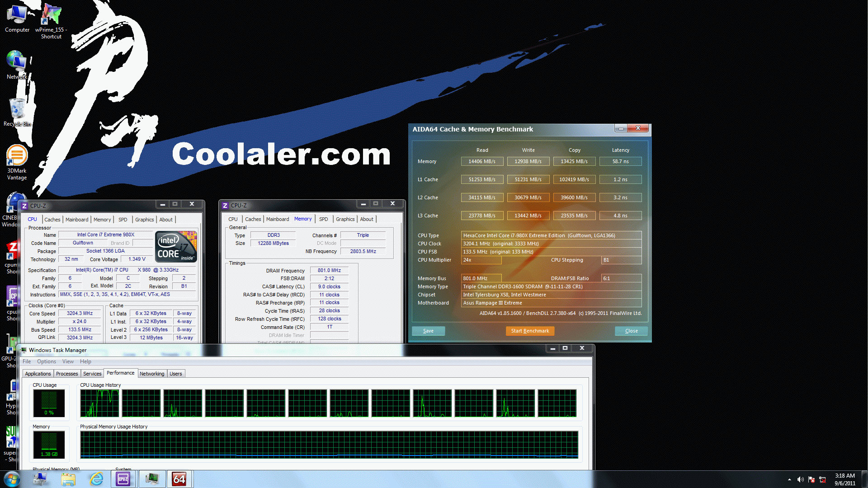Screen dimensions: 868x488
Task: Click the NB Frequency 2803.5 MHz value
Action: (363, 251)
